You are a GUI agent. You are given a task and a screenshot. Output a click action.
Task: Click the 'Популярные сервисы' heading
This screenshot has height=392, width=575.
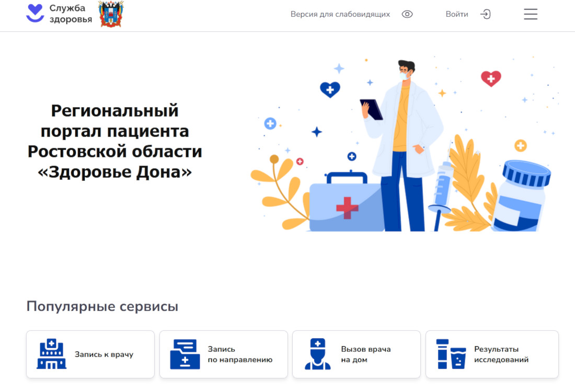tap(102, 306)
